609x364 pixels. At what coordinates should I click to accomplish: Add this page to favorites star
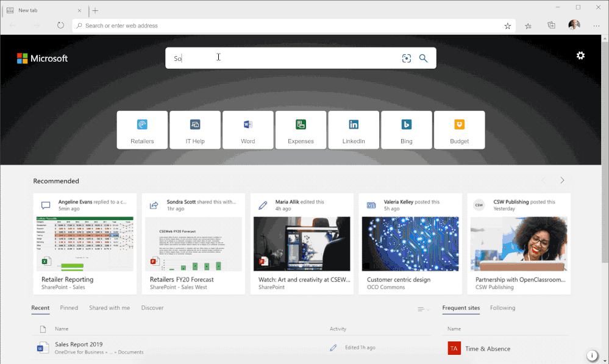point(507,26)
